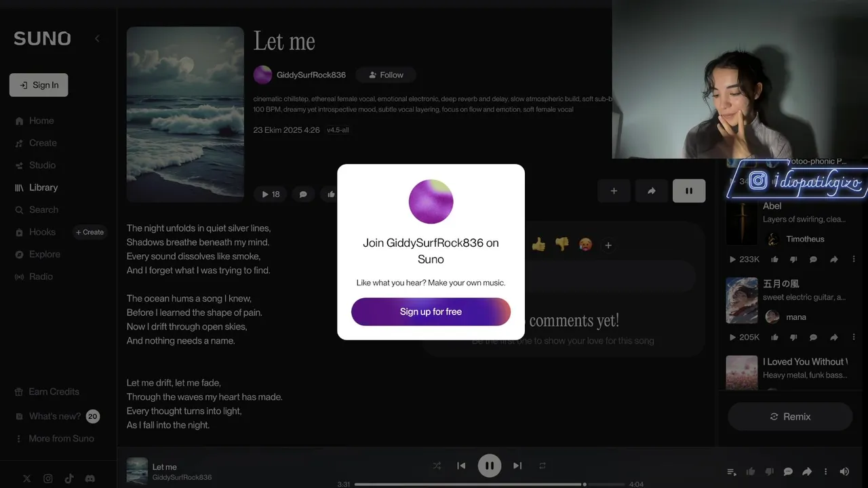Like the Abel song
Screen dimensions: 868x488
[x=774, y=260]
